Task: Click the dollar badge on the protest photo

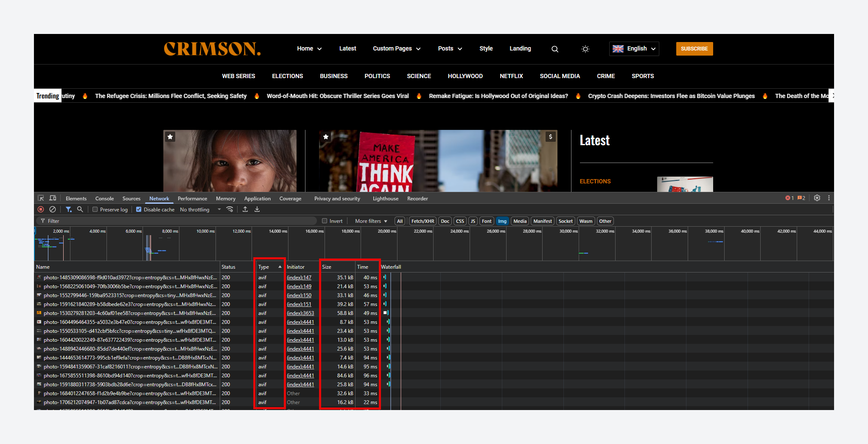Action: click(551, 137)
